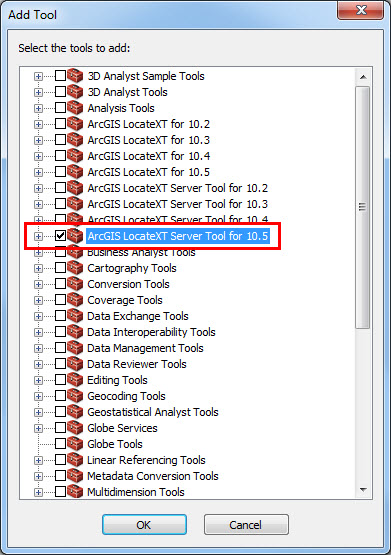Cancel the Add Tool dialog

pos(246,524)
